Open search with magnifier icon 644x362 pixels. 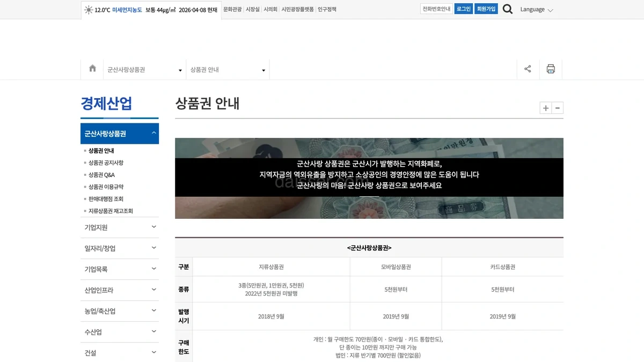tap(507, 9)
